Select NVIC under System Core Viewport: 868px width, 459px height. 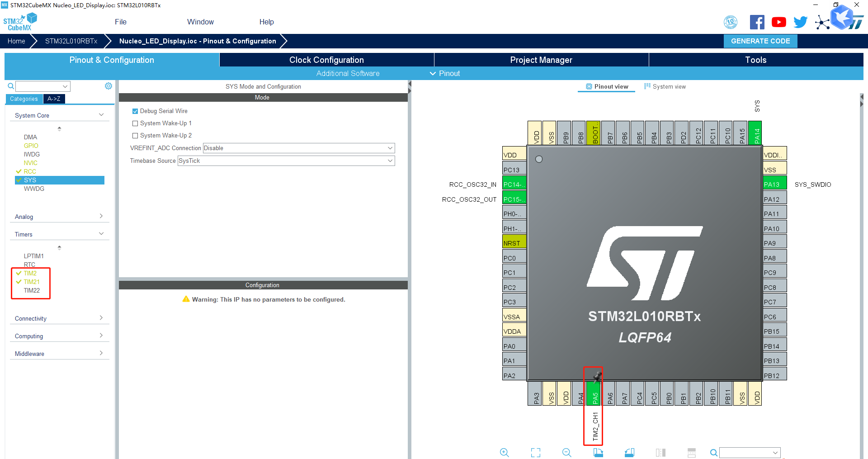tap(30, 163)
